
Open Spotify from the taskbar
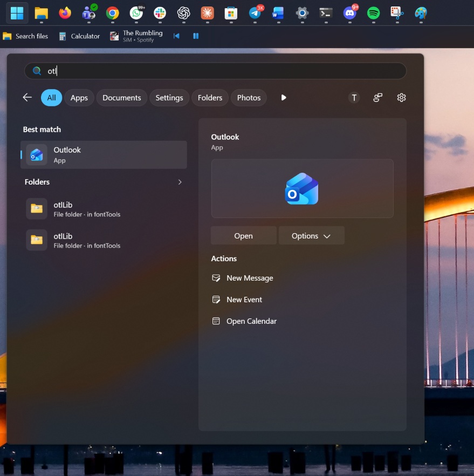pos(374,13)
